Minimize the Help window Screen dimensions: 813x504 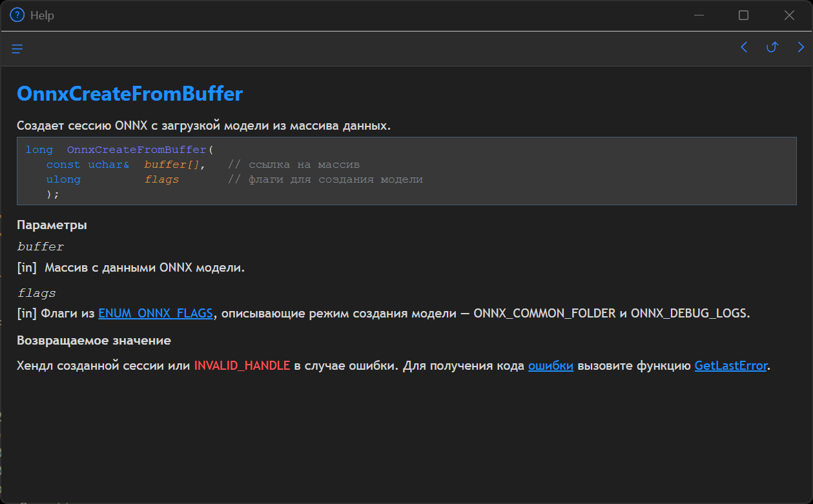(699, 15)
